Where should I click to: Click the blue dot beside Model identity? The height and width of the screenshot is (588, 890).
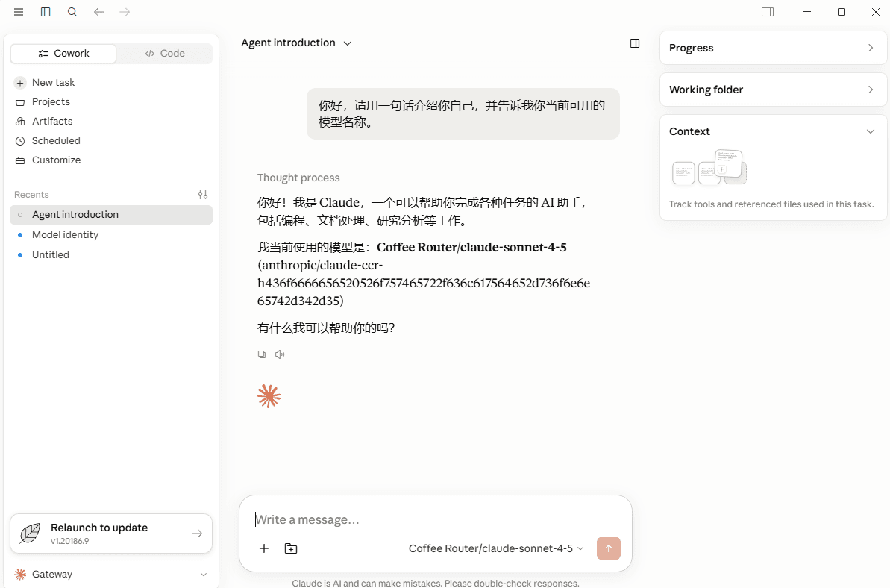tap(20, 235)
